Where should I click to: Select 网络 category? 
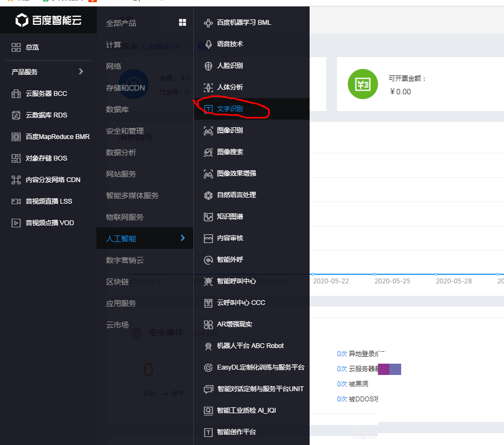(114, 66)
